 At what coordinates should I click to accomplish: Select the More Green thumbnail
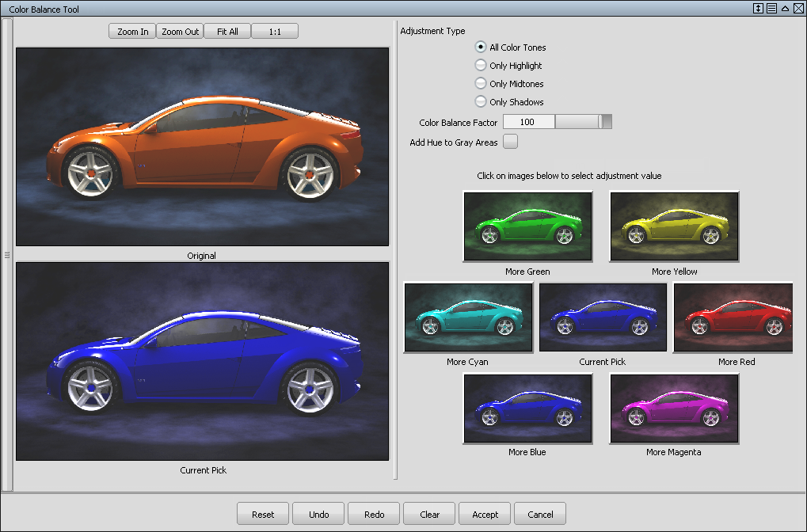click(527, 226)
